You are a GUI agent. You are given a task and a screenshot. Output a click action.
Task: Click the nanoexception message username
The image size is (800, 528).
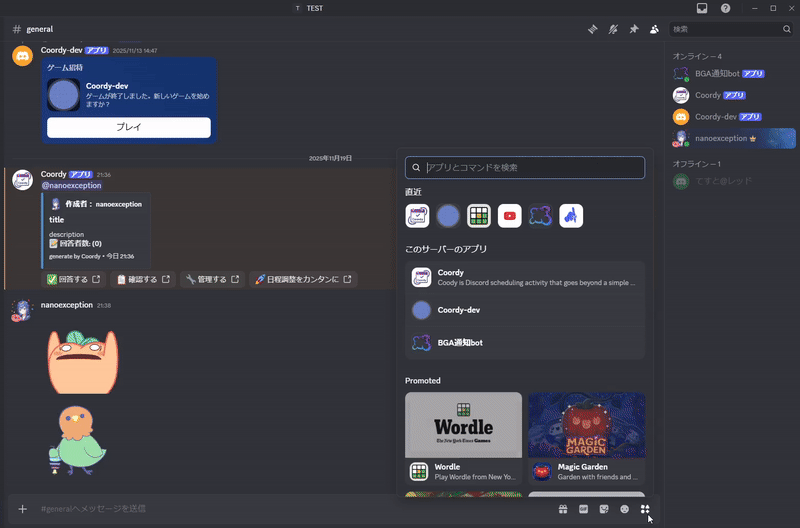click(67, 305)
